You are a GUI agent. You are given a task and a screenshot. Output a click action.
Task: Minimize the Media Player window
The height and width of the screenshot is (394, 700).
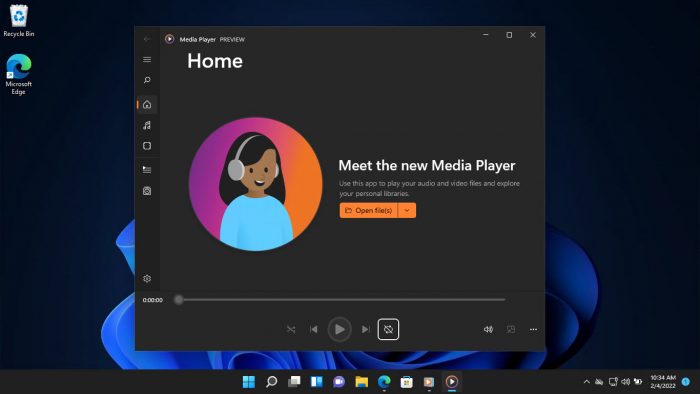[x=486, y=35]
